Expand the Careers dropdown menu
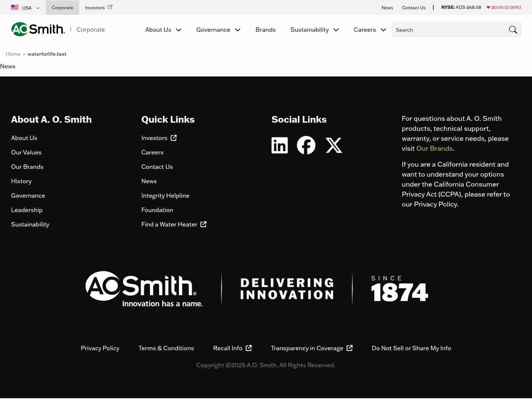Screen dimensions: 532x399 (x=369, y=30)
